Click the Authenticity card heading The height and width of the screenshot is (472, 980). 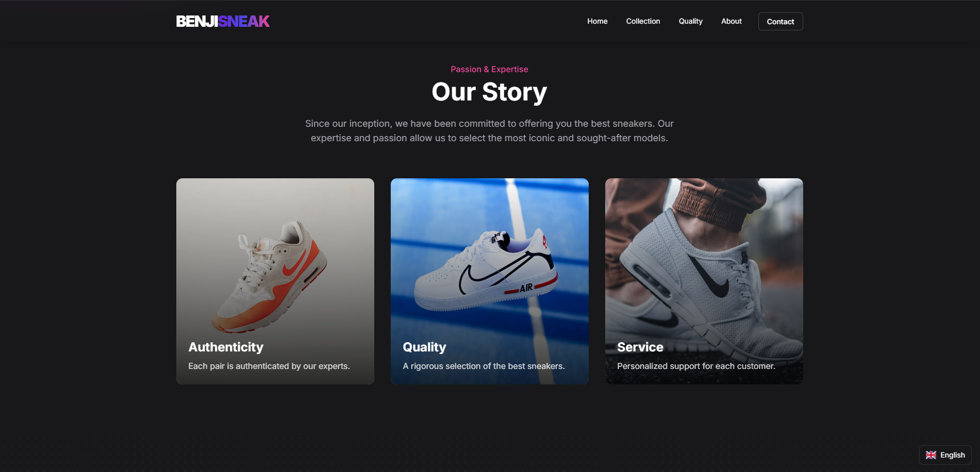tap(226, 347)
